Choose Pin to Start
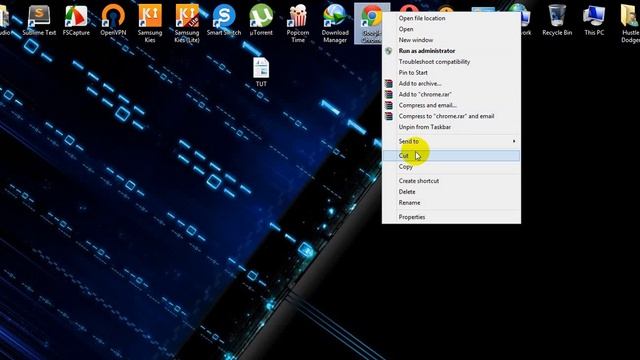Screen dimensions: 640x360 coord(451,72)
